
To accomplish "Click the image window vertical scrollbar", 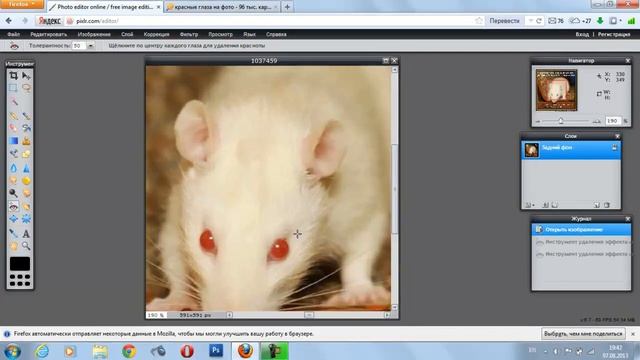I will tap(394, 189).
